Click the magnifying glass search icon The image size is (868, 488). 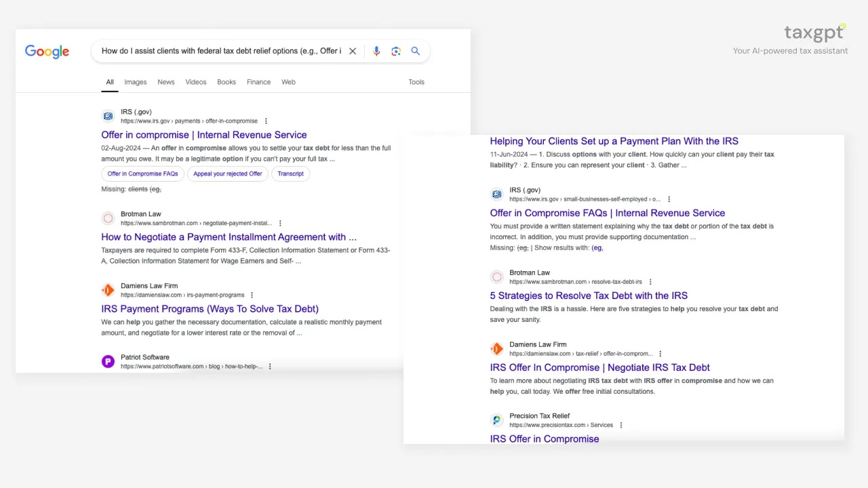416,51
